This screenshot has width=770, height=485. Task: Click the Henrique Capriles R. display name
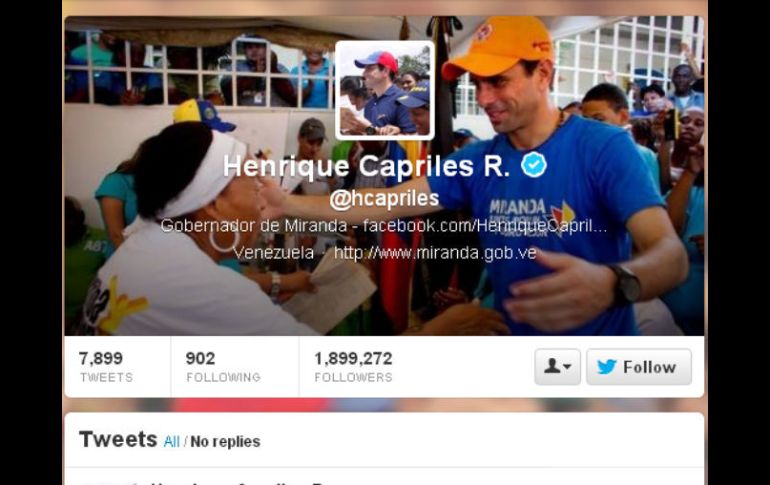[366, 166]
